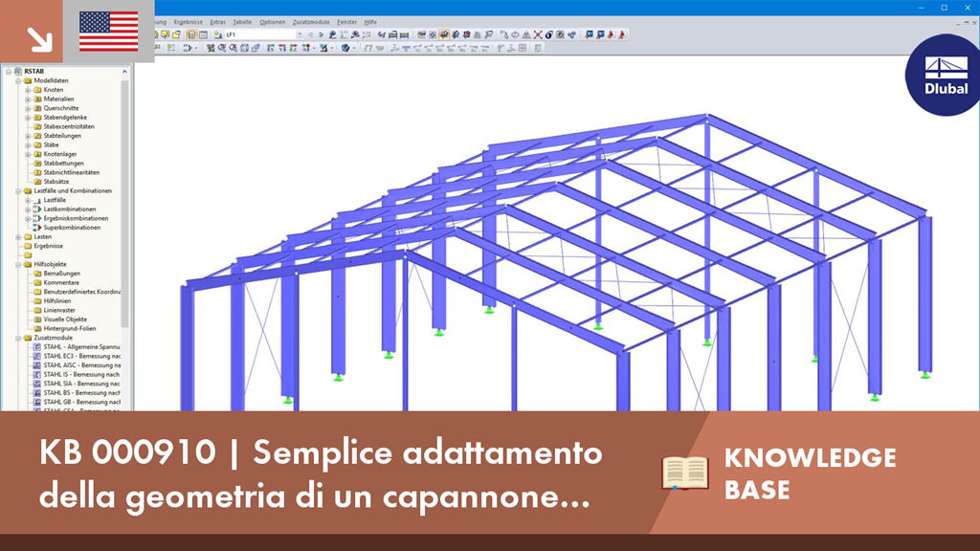Select Stabteilungen in the navigator
980x551 pixels.
[x=62, y=136]
